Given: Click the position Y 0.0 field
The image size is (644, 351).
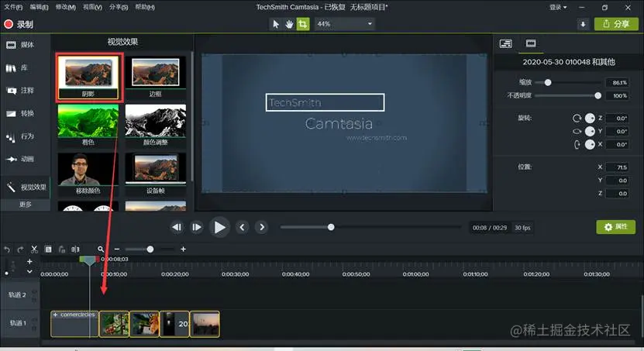Looking at the screenshot, I should tap(618, 181).
